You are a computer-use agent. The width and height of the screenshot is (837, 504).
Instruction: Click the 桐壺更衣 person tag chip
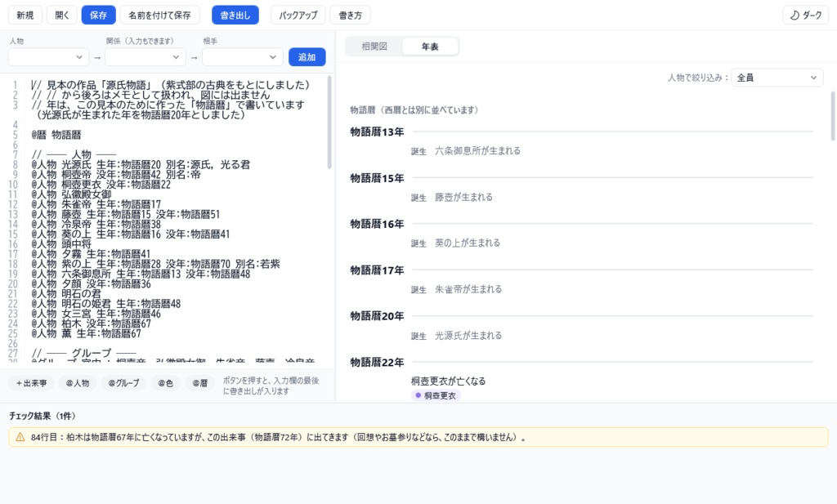click(436, 395)
